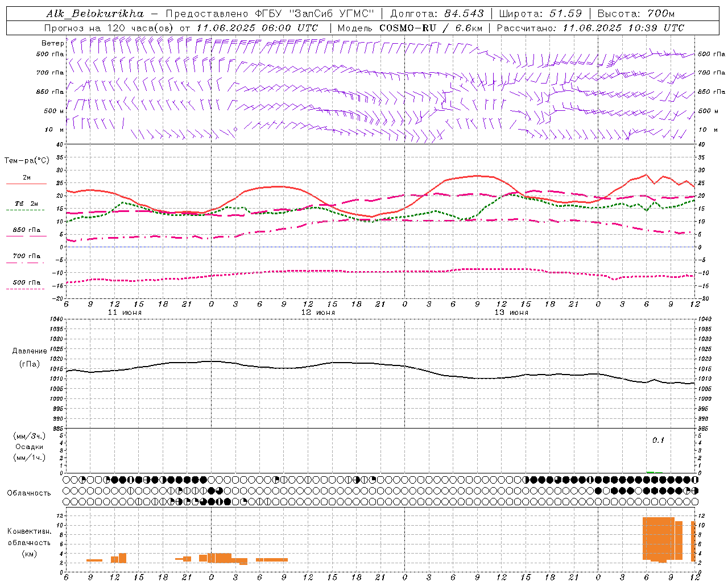Click the 'Долгота: 84.543' longitude value
The image size is (728, 582).
(437, 14)
